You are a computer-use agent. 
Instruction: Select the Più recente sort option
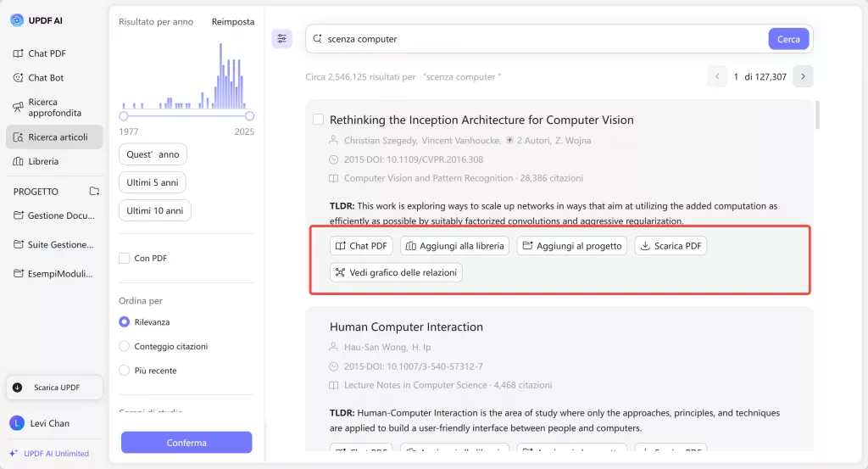(x=125, y=371)
